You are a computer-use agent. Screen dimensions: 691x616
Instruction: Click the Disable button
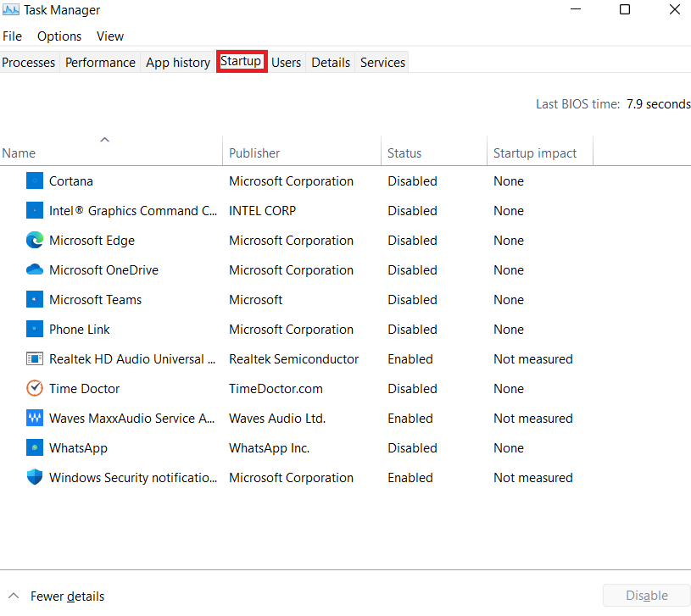point(647,596)
